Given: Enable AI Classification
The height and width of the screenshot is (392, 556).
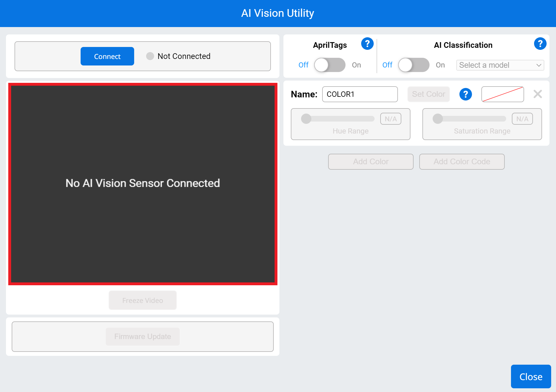Looking at the screenshot, I should (x=413, y=65).
